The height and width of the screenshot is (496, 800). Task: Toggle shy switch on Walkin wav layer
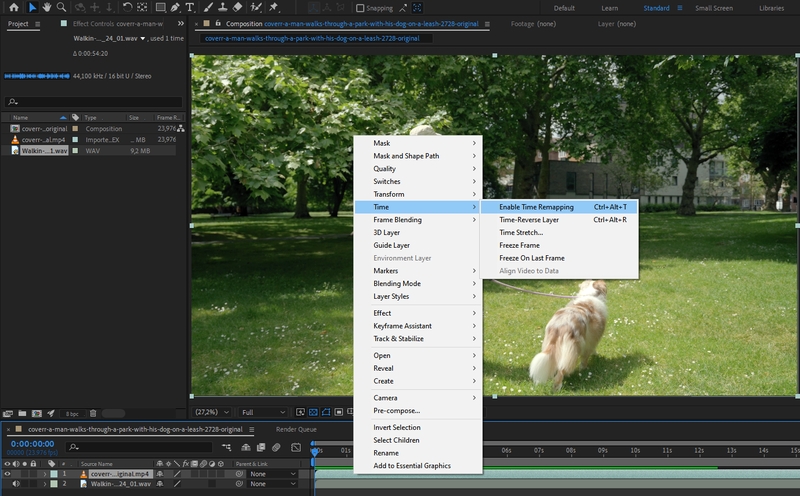160,484
